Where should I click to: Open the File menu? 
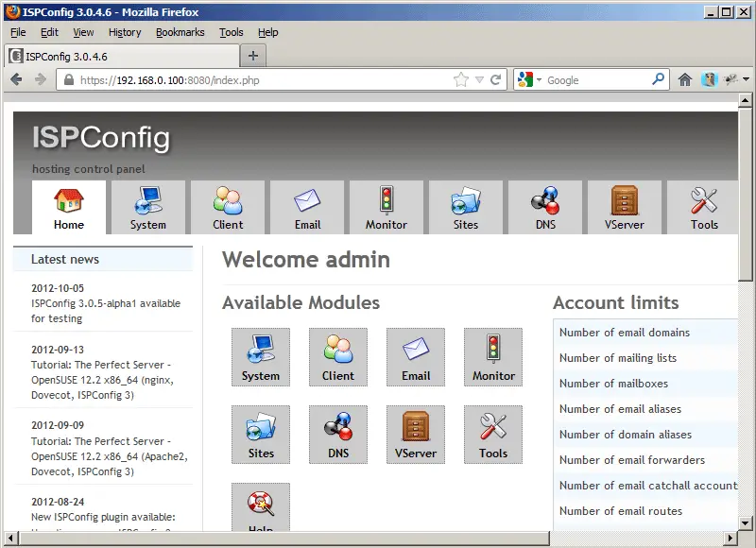tap(18, 32)
